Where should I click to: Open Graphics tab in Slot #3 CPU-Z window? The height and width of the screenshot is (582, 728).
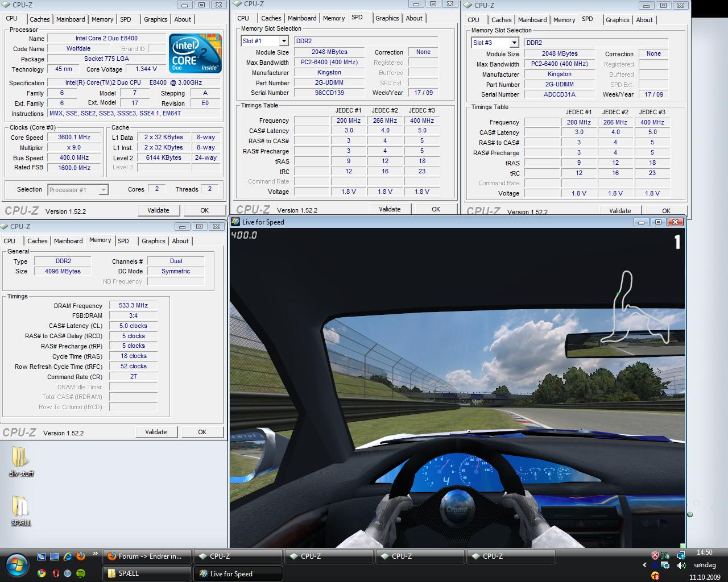click(x=618, y=20)
